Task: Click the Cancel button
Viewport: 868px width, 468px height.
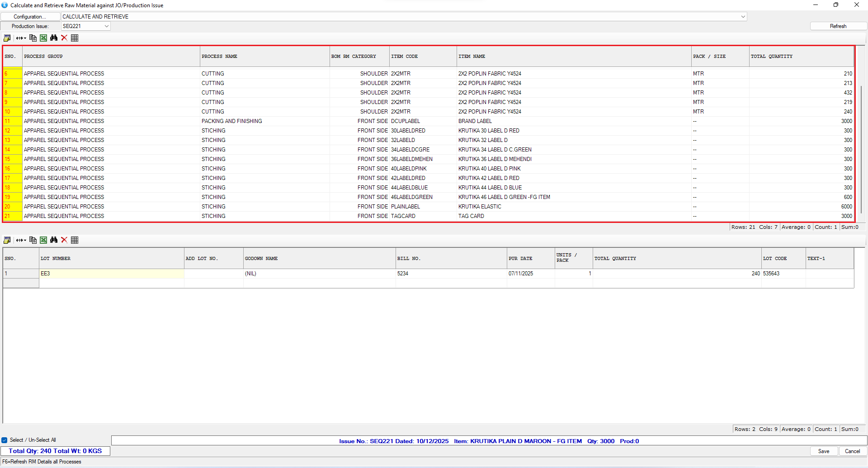Action: [x=852, y=451]
